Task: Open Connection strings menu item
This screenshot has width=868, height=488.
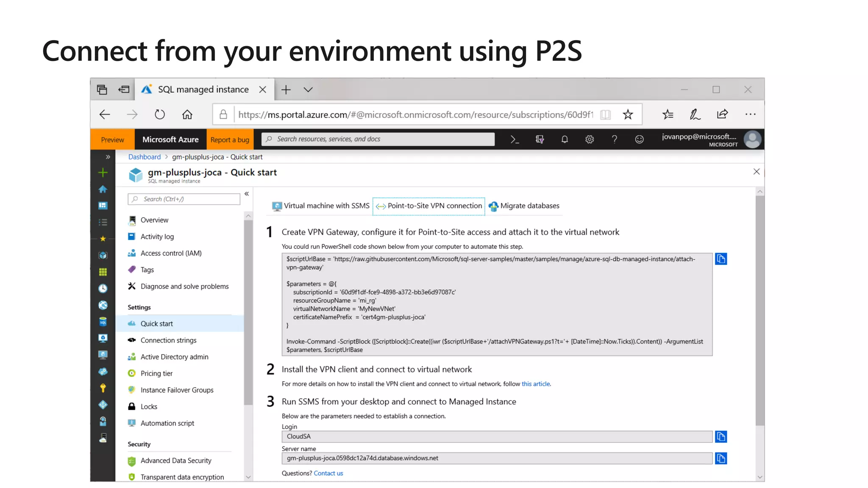Action: pyautogui.click(x=168, y=340)
